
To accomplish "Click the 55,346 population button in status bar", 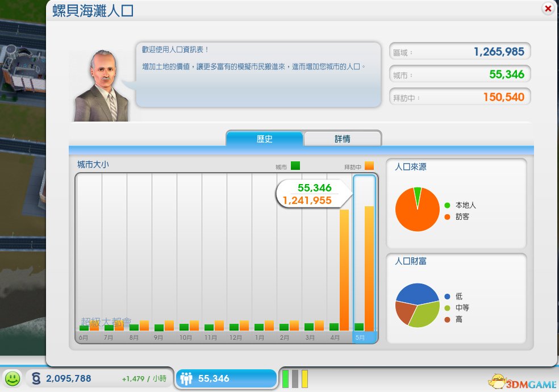I will [226, 378].
